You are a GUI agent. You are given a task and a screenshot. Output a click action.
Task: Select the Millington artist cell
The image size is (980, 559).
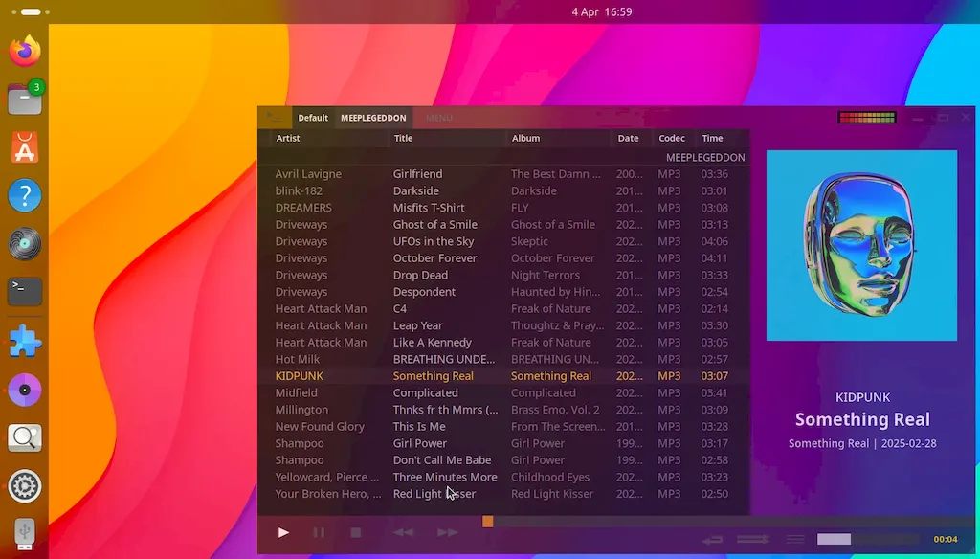[x=301, y=411]
